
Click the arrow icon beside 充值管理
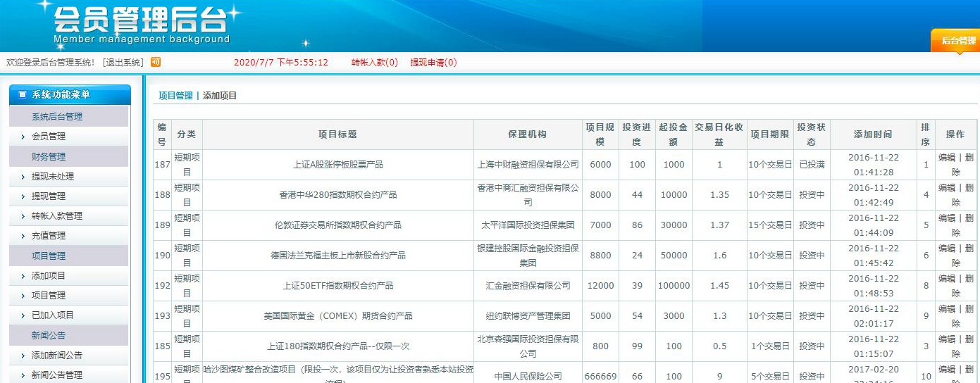(x=23, y=236)
